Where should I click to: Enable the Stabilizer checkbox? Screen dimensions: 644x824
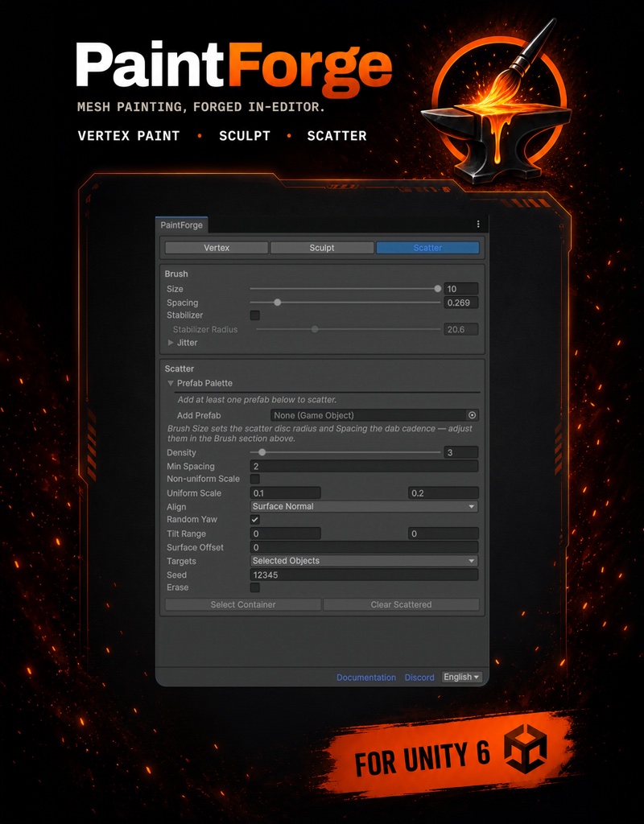pos(255,315)
